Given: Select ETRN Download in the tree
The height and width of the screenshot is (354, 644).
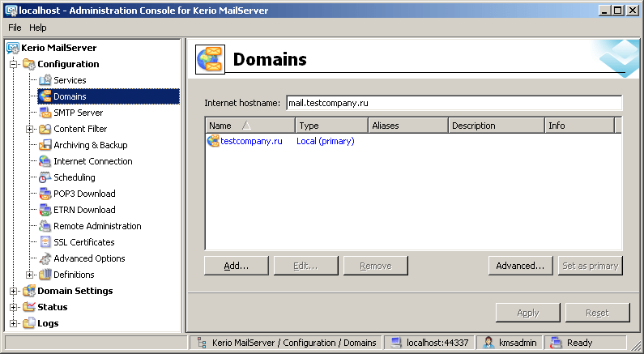Looking at the screenshot, I should pyautogui.click(x=84, y=210).
